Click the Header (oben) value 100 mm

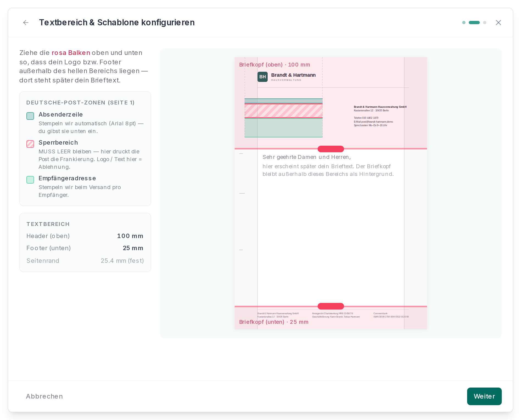[130, 236]
